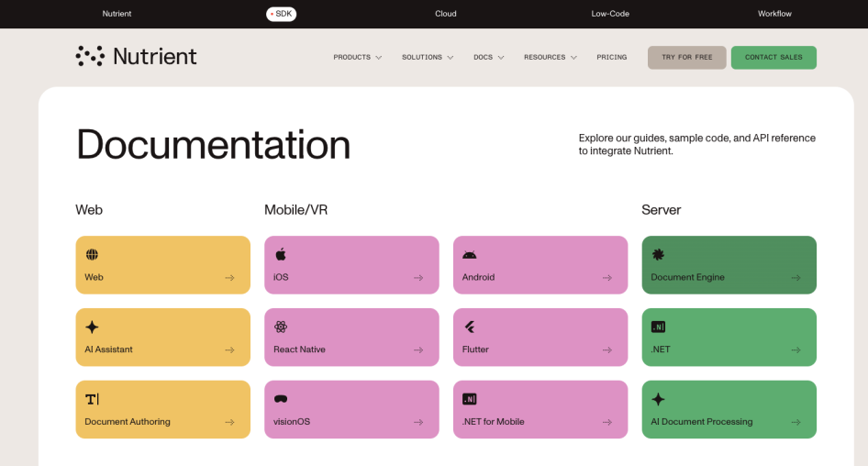Click the 'Explore our guides' description text
This screenshot has width=868, height=466.
(x=697, y=144)
